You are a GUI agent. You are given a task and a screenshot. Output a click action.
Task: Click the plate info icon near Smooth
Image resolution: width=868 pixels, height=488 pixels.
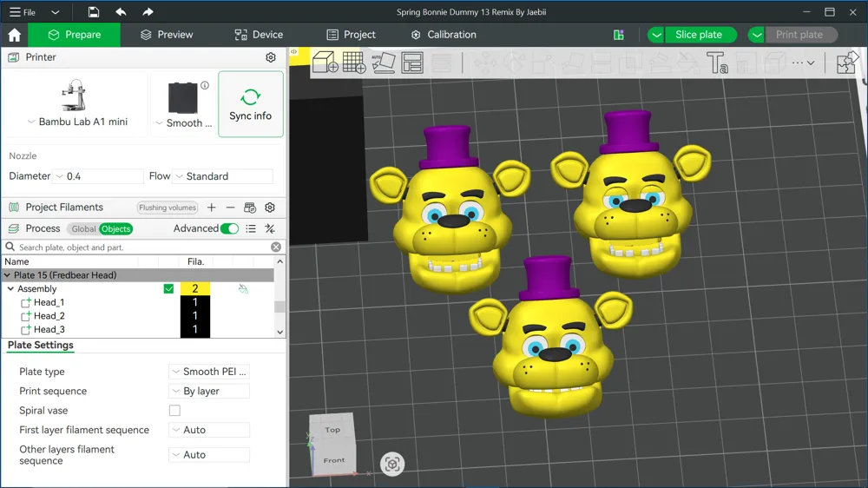pos(205,85)
